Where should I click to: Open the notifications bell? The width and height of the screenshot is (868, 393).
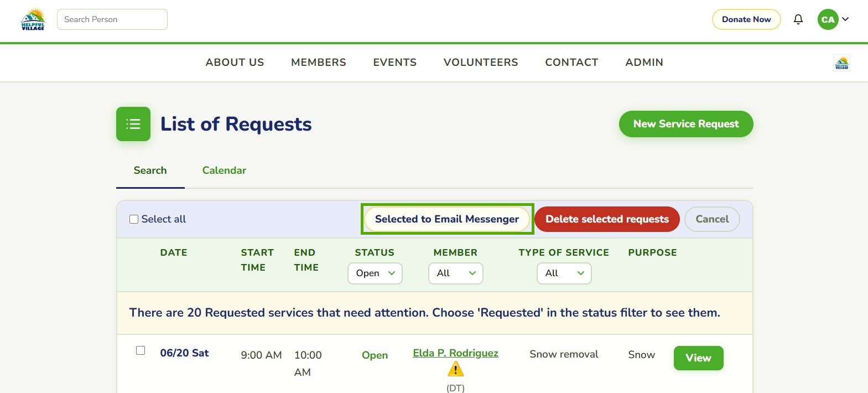pyautogui.click(x=798, y=19)
